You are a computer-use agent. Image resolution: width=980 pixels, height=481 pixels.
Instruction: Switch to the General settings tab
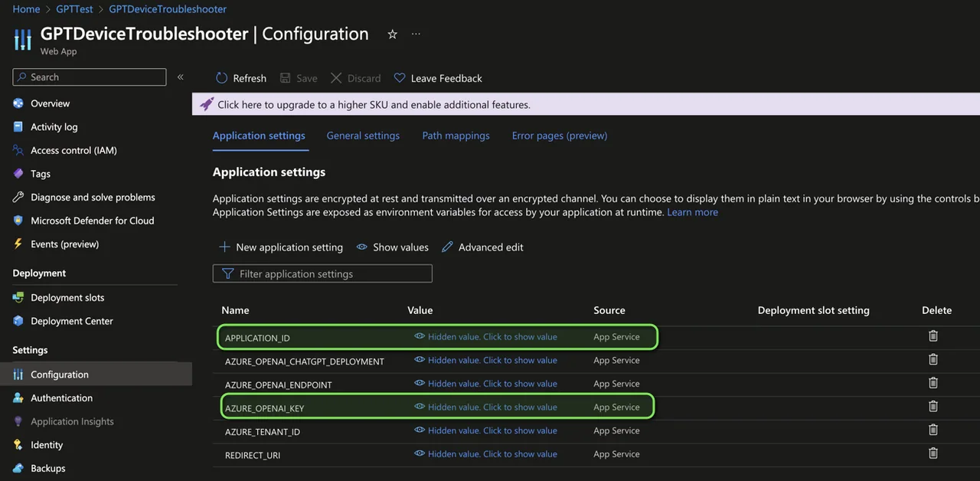(x=363, y=136)
